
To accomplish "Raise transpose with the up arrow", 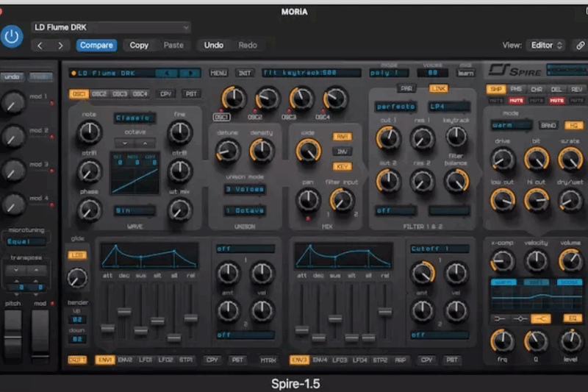I will 36,270.
